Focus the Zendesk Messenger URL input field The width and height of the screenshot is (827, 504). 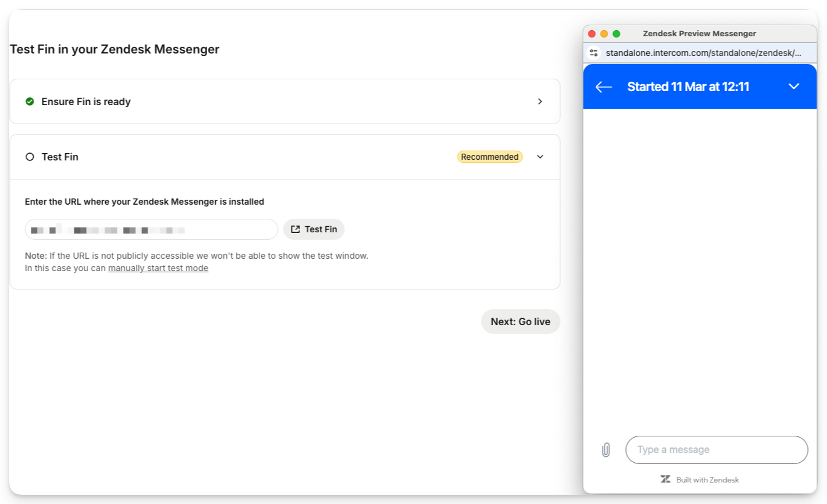click(151, 229)
